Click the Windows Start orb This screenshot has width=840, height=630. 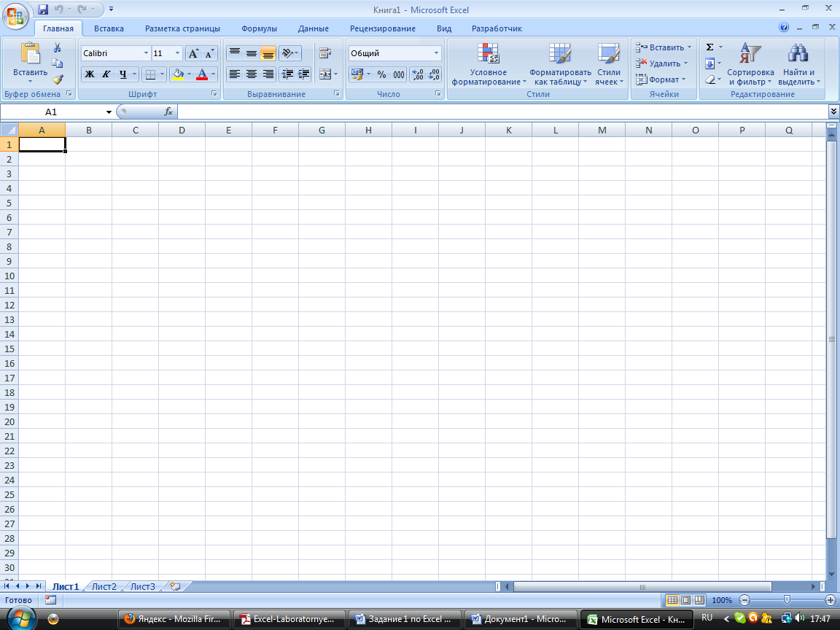tap(21, 618)
